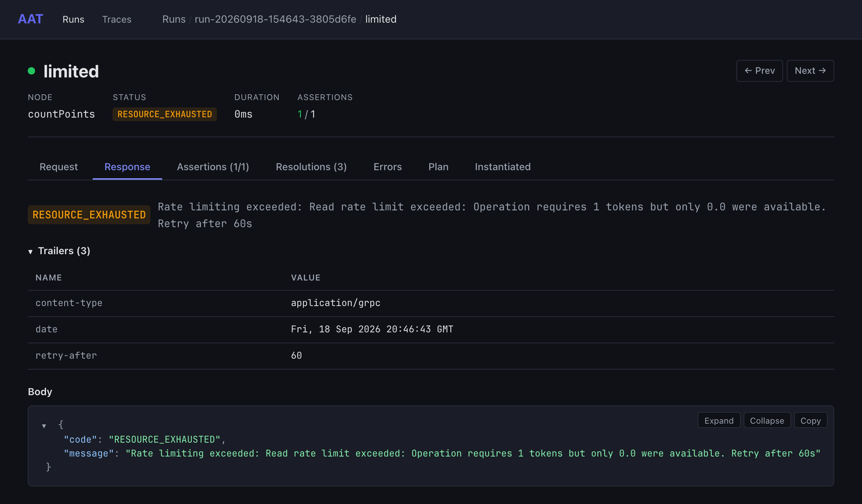
Task: Copy the response body
Action: (x=810, y=420)
